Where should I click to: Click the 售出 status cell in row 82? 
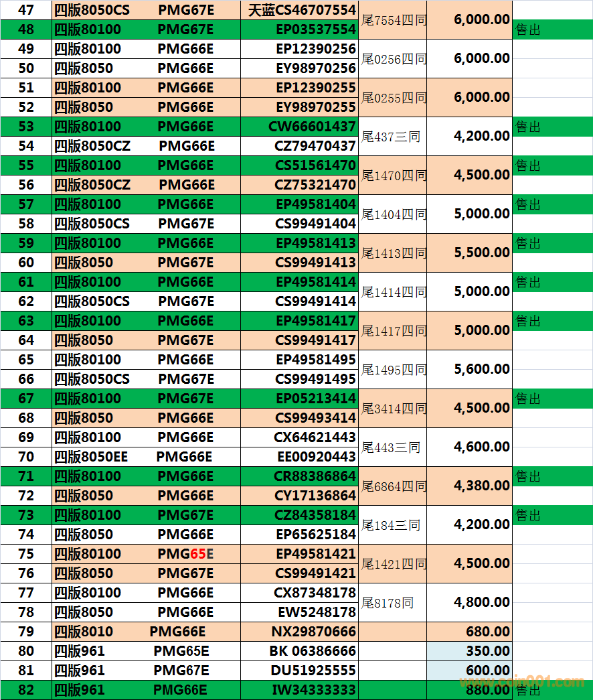click(x=552, y=690)
